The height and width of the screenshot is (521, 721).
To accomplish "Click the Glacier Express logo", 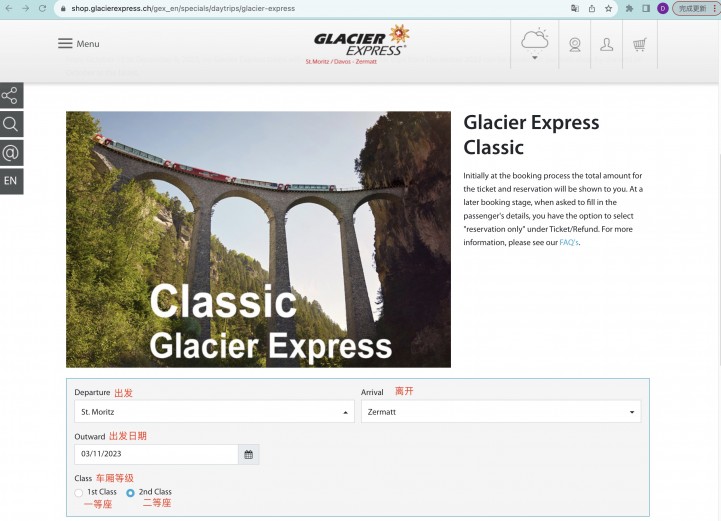I will [x=360, y=45].
